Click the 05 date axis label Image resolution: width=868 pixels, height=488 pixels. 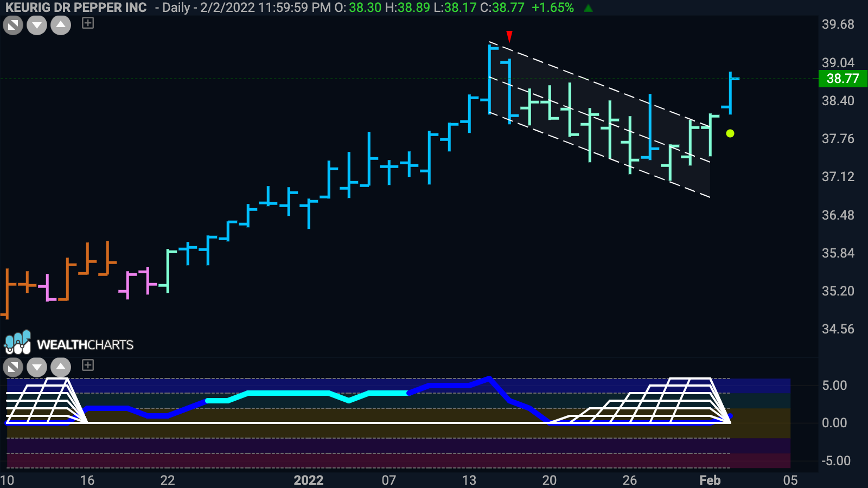(x=790, y=480)
